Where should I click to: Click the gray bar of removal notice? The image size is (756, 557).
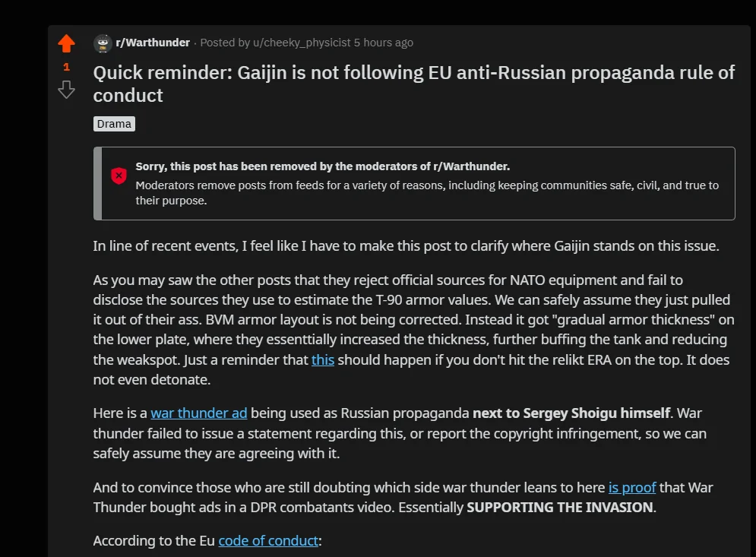97,183
